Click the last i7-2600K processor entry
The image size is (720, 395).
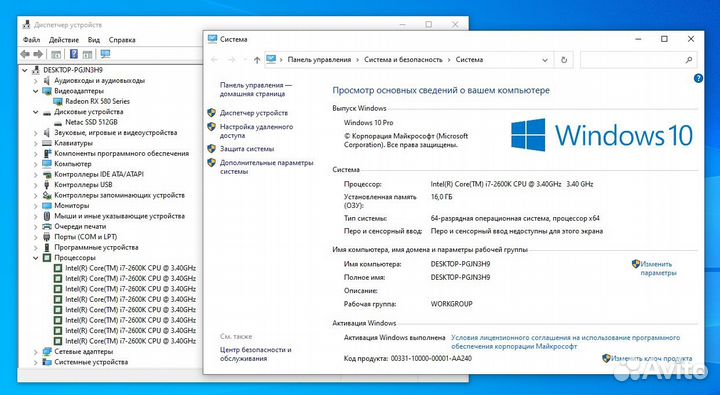130,341
